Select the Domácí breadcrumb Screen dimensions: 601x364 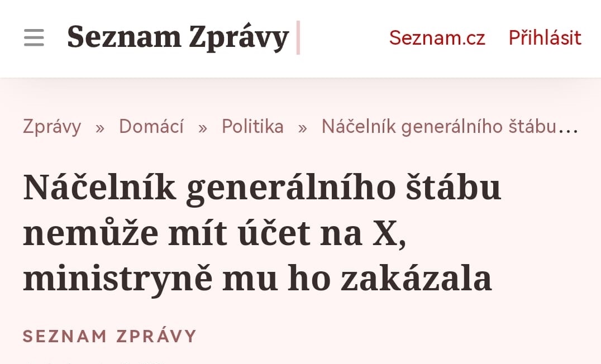(x=151, y=126)
